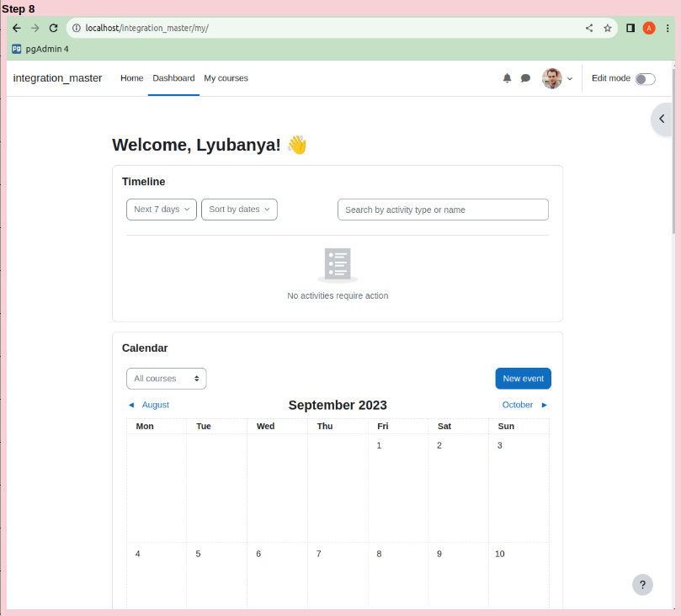Open user menu via profile photo
The height and width of the screenshot is (616, 681).
[552, 78]
